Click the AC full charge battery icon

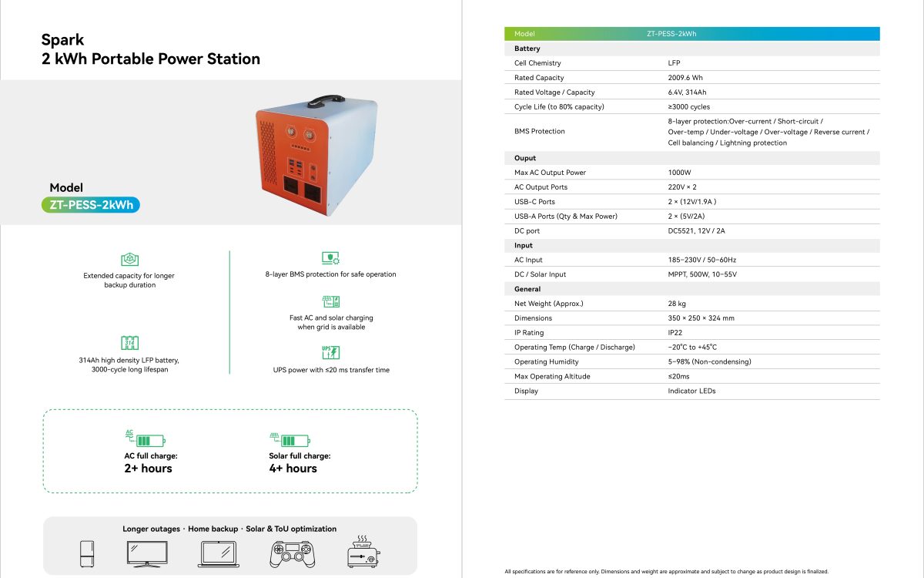[146, 439]
